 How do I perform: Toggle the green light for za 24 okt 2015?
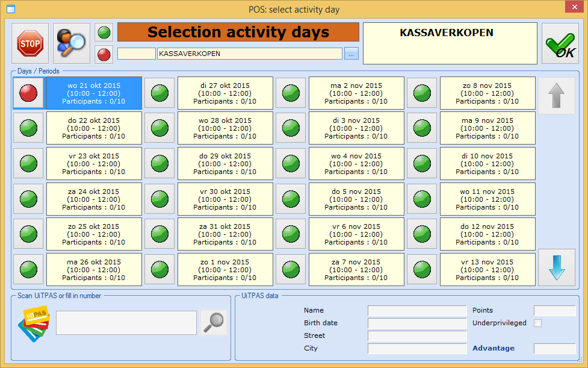[28, 199]
